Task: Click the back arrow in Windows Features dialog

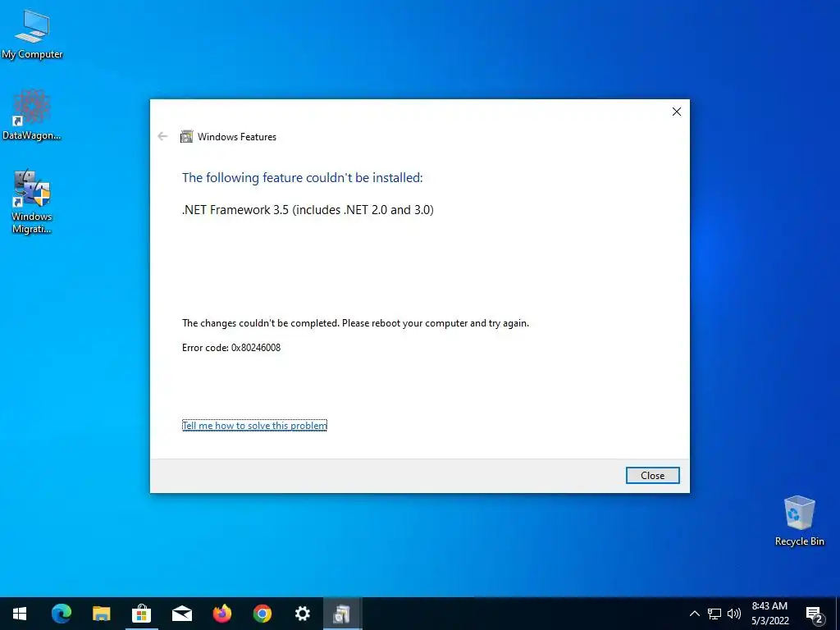Action: tap(162, 137)
